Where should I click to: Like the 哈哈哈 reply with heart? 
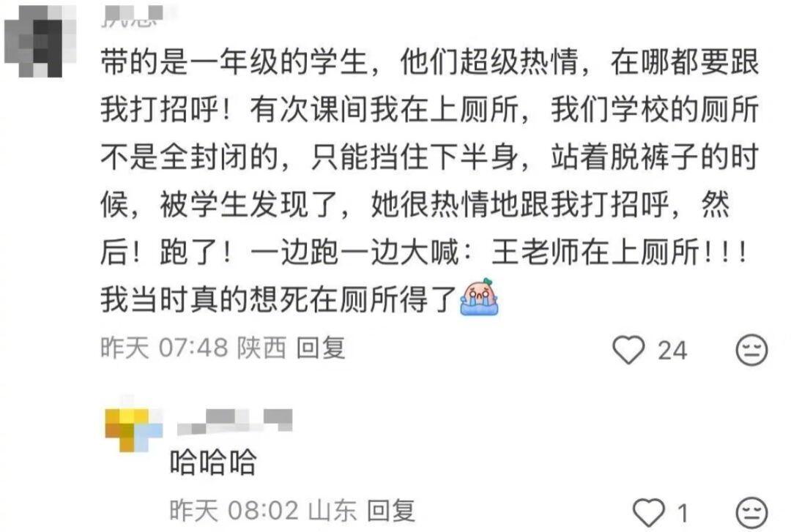pos(649,512)
